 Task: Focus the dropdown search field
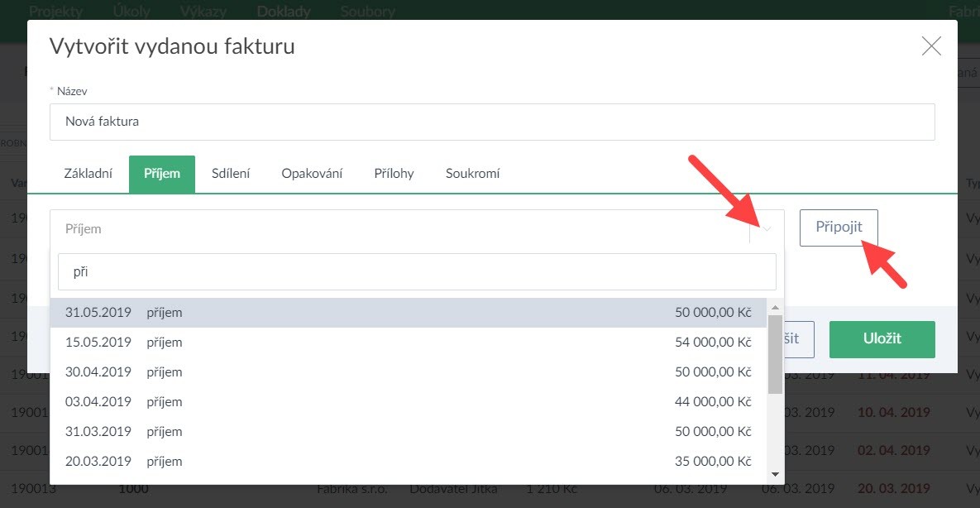click(x=417, y=271)
